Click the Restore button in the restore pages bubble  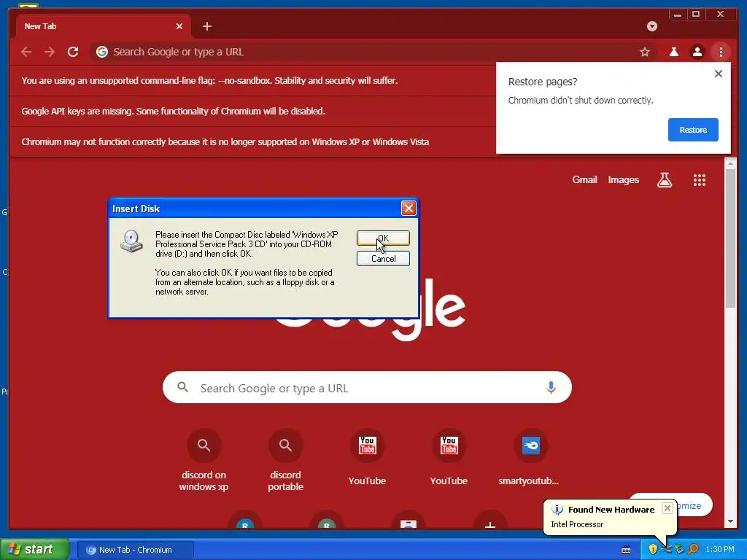pos(693,130)
